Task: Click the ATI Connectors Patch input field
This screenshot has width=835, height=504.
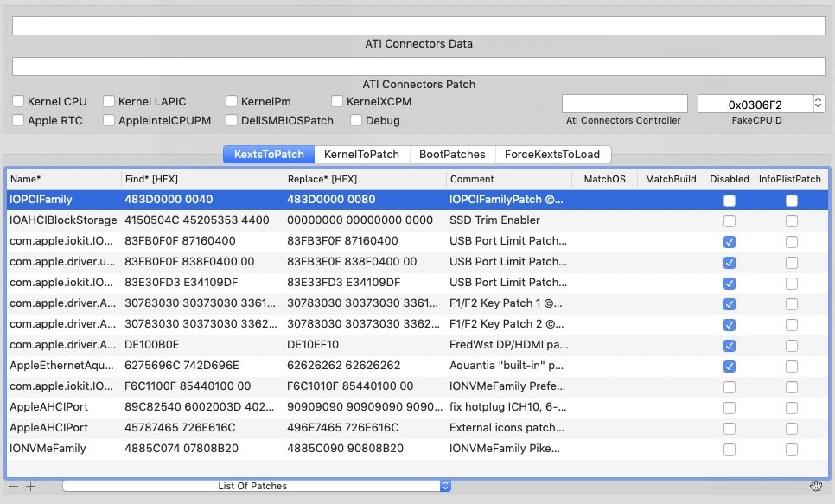Action: [x=419, y=66]
